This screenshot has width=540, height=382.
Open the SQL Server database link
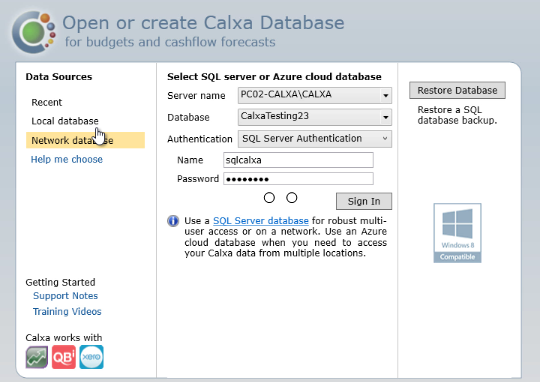click(261, 220)
